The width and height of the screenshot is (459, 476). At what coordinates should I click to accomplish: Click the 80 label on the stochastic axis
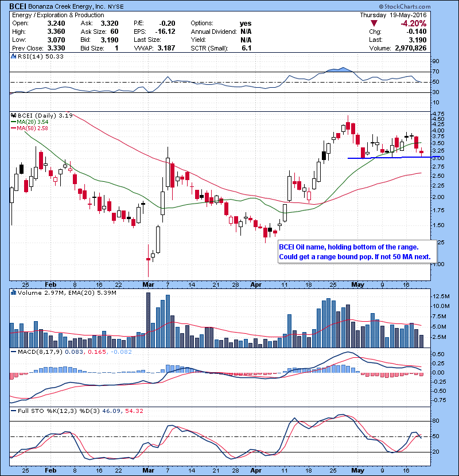click(435, 421)
